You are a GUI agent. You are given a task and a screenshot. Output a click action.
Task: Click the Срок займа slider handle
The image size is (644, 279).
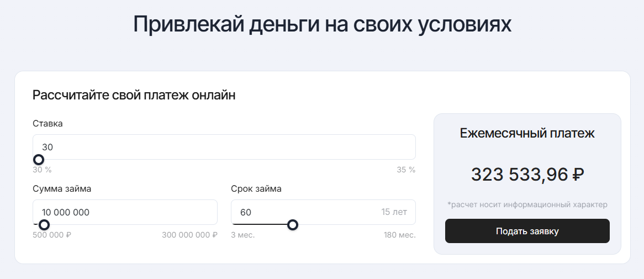(293, 225)
